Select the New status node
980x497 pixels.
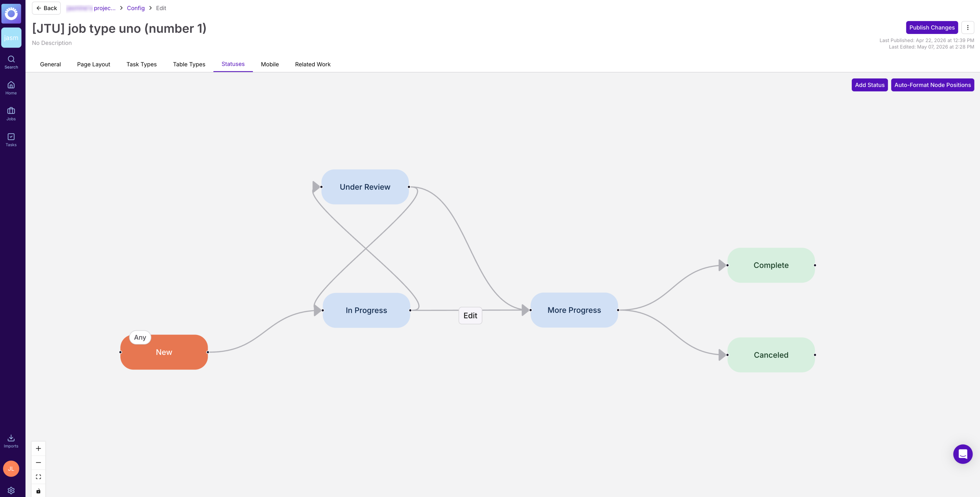pos(164,352)
